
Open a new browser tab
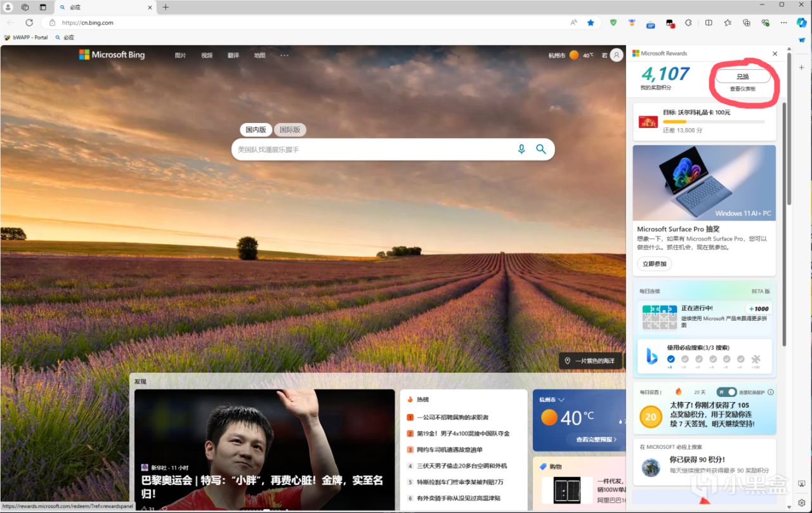(x=166, y=7)
